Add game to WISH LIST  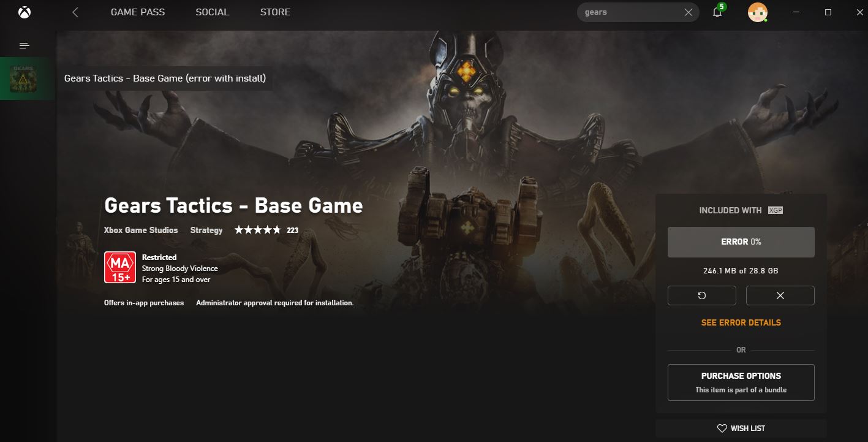[x=741, y=429]
